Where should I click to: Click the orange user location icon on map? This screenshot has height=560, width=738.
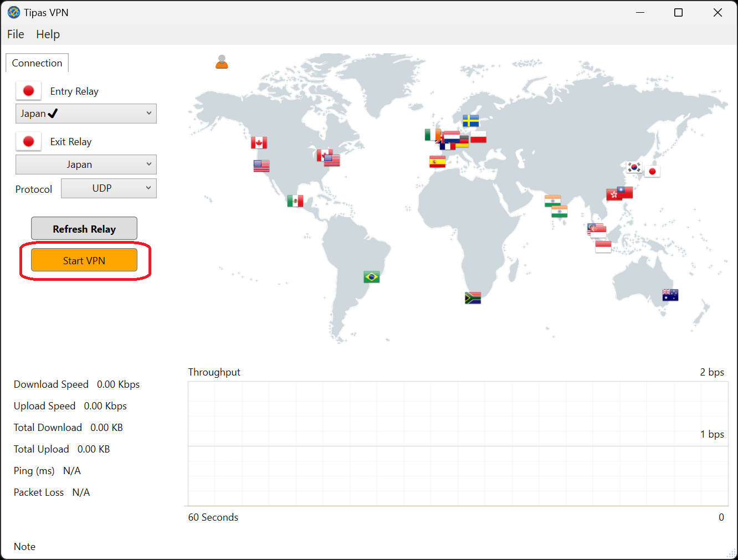point(222,62)
